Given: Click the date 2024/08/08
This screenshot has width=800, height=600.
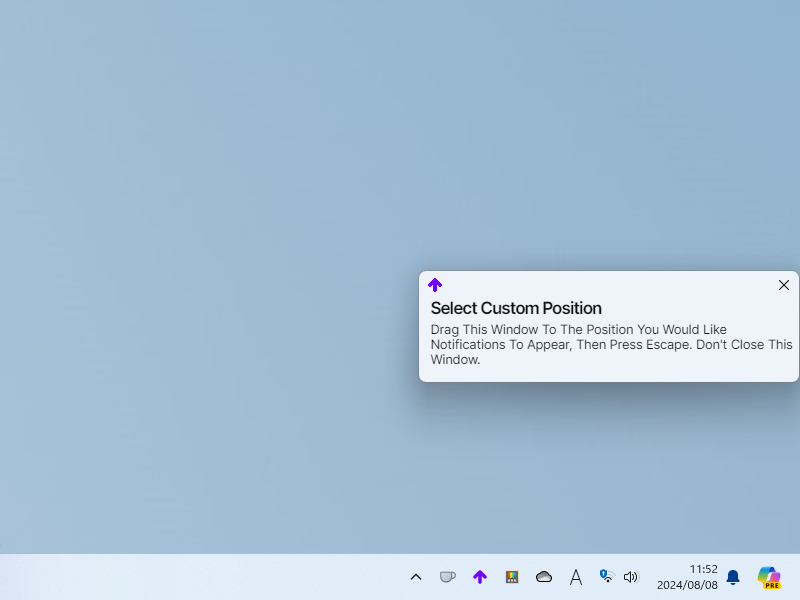Looking at the screenshot, I should coord(687,585).
